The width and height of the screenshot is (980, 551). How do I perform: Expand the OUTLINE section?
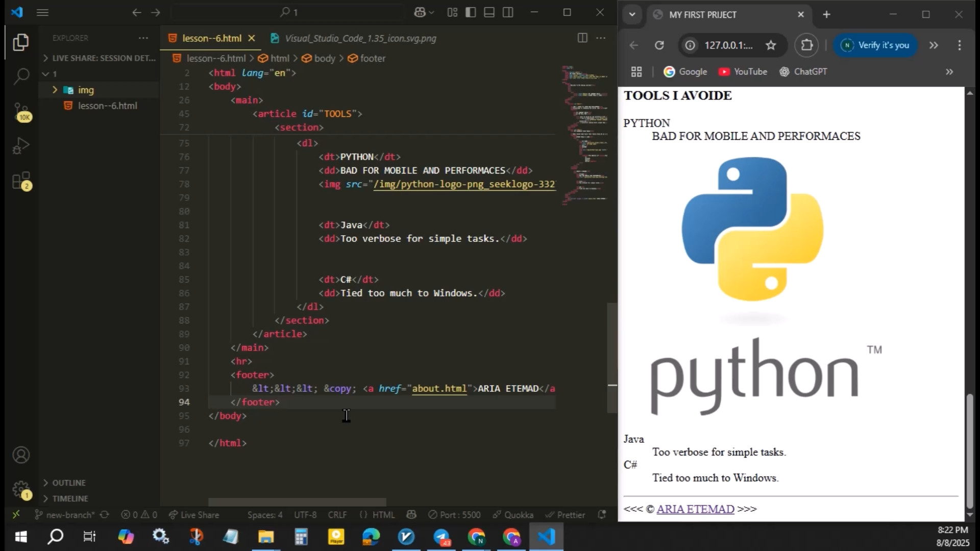pos(69,483)
